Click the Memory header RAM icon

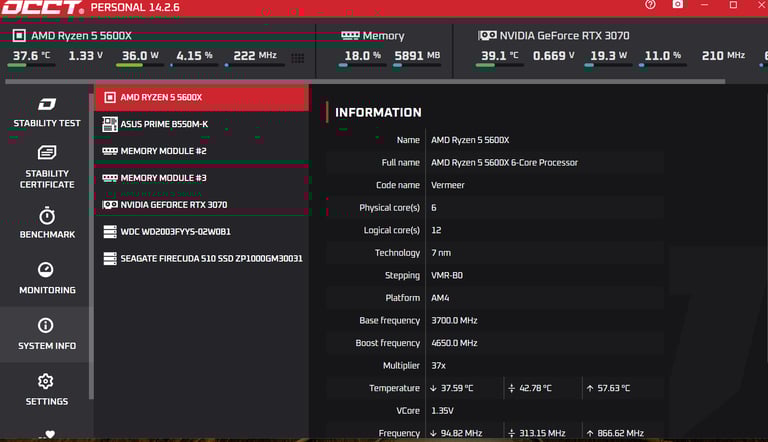(x=350, y=35)
